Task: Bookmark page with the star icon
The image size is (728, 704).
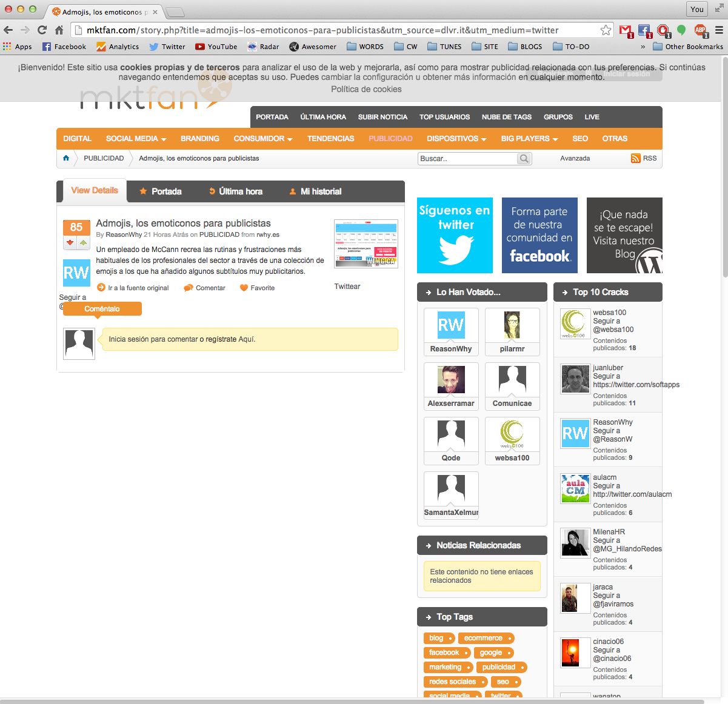Action: click(606, 30)
